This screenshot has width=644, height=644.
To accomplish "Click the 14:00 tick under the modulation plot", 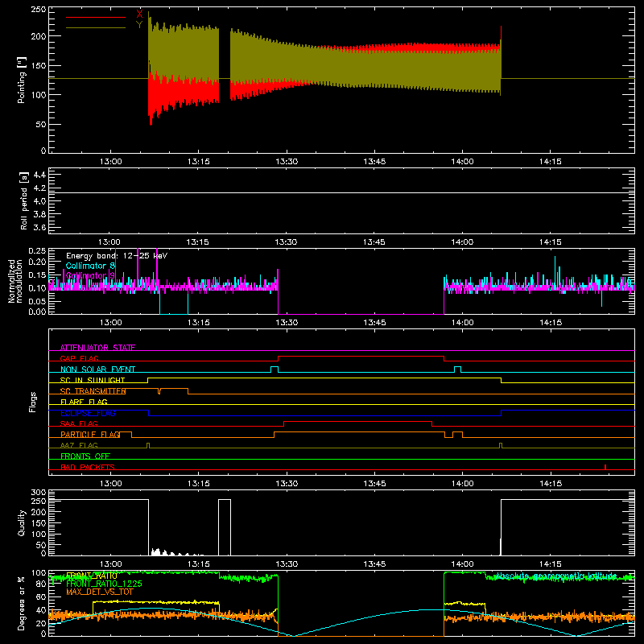I will [462, 323].
